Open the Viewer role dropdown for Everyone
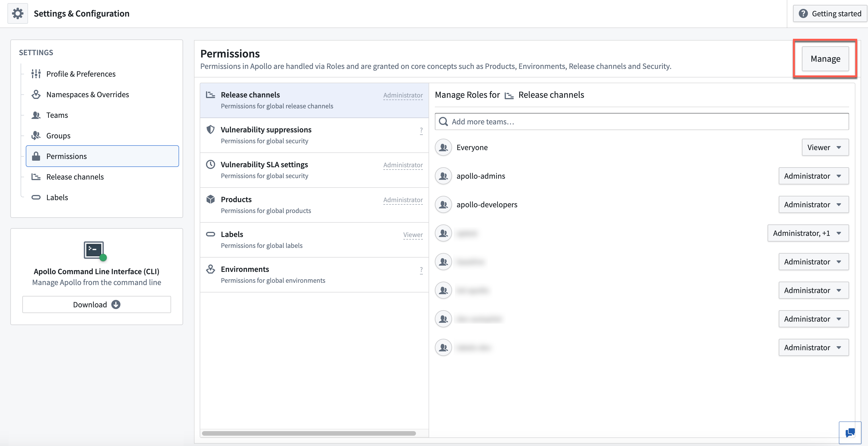This screenshot has width=868, height=446. pyautogui.click(x=825, y=148)
